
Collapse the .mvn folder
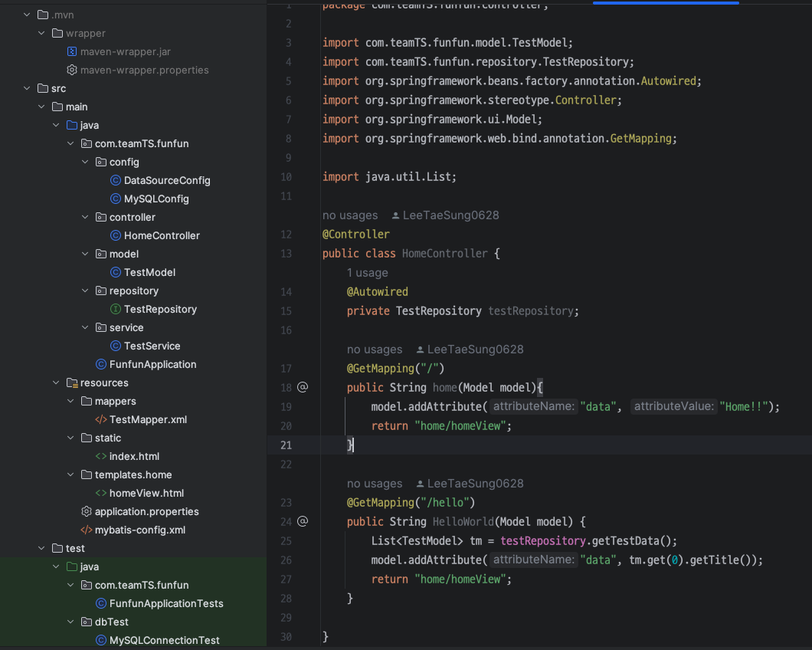click(x=27, y=15)
